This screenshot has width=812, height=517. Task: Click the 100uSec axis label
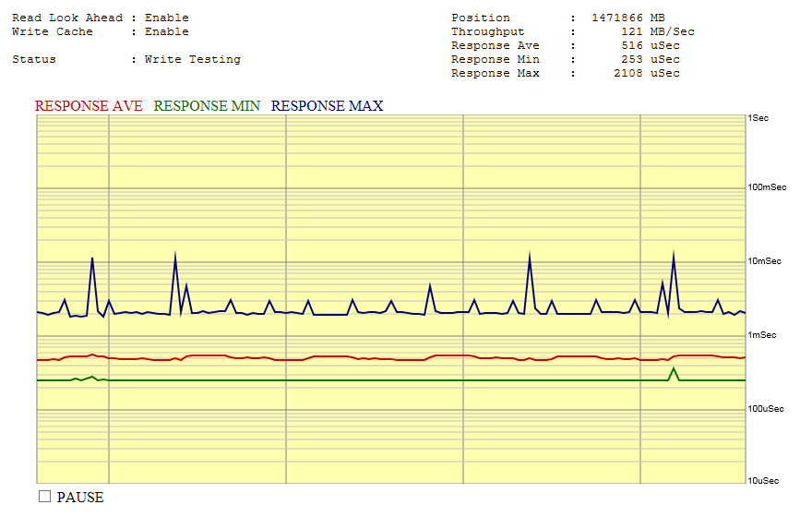765,408
